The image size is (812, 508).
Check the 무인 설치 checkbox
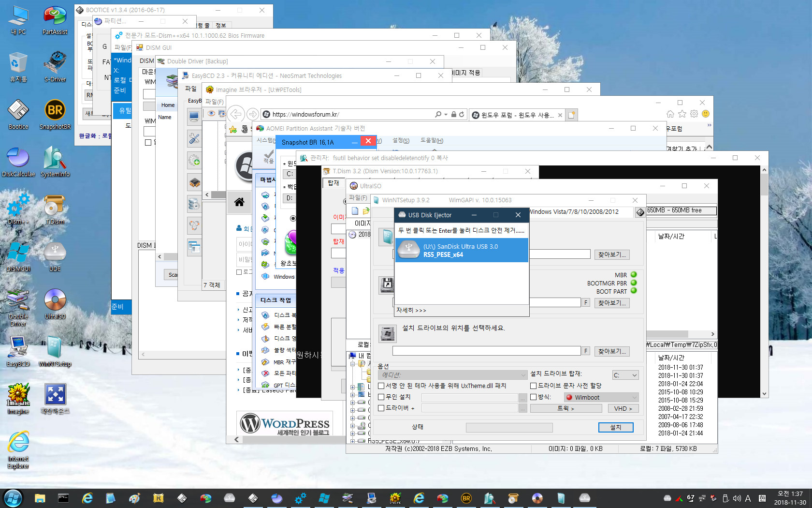pyautogui.click(x=381, y=397)
